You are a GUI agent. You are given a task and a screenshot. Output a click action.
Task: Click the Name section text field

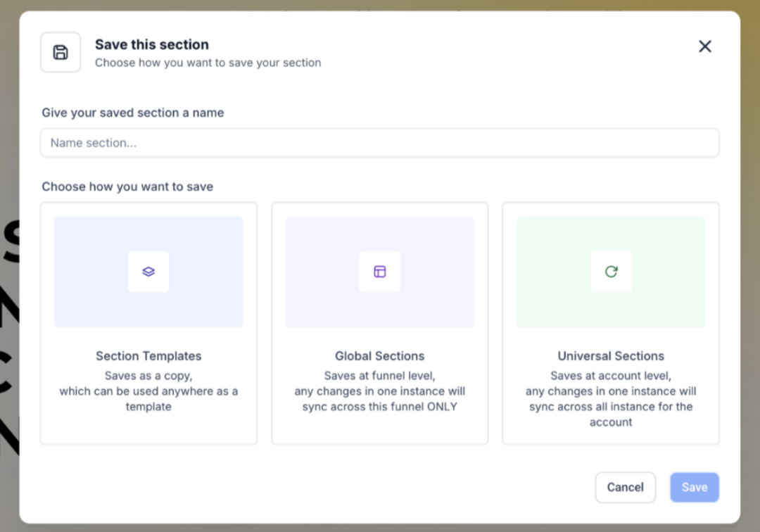pyautogui.click(x=379, y=143)
